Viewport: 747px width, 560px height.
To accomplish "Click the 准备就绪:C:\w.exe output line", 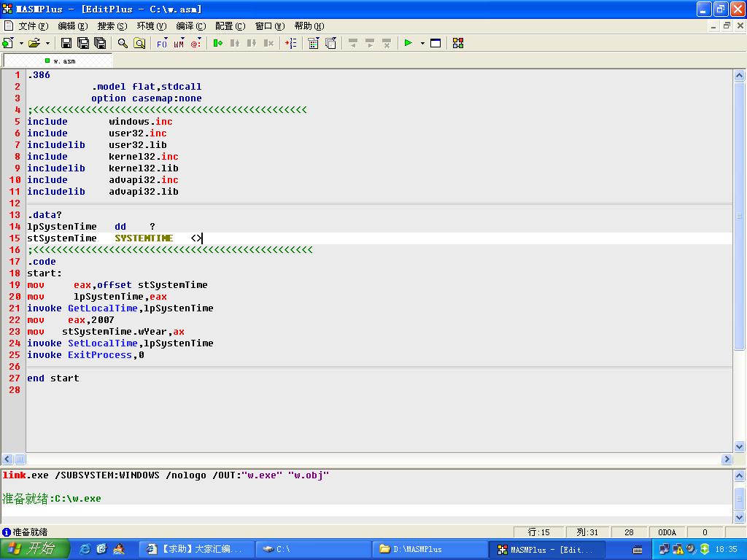I will click(52, 499).
